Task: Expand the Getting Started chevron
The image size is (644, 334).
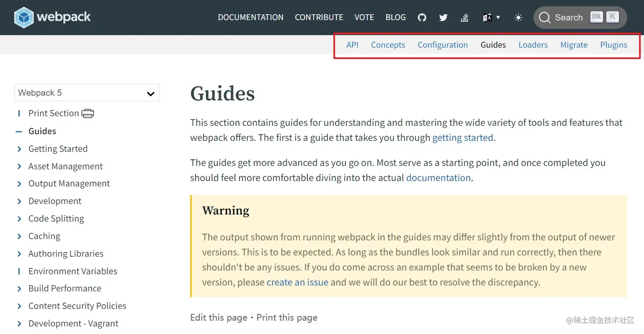Action: (x=19, y=149)
